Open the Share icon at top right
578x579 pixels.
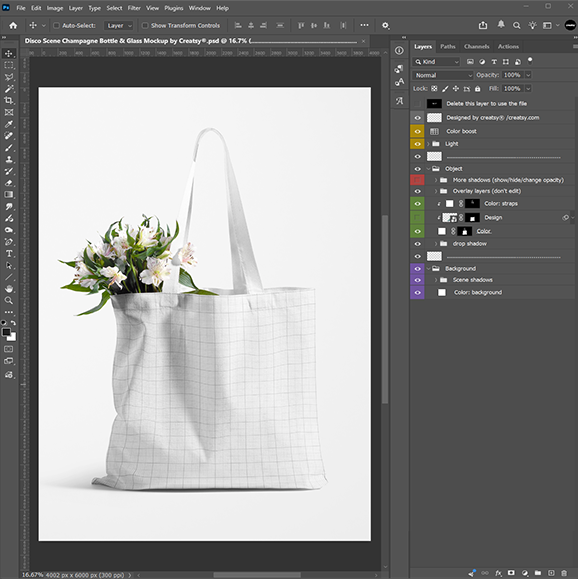(x=483, y=25)
